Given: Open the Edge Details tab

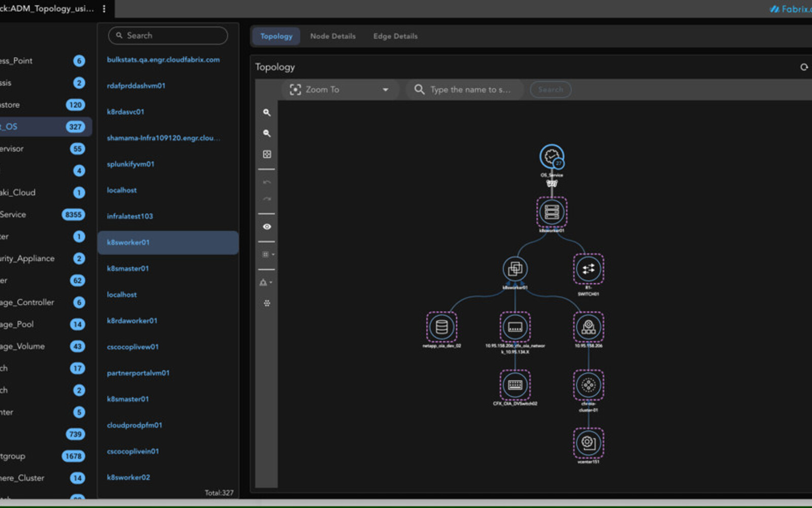Looking at the screenshot, I should 395,36.
